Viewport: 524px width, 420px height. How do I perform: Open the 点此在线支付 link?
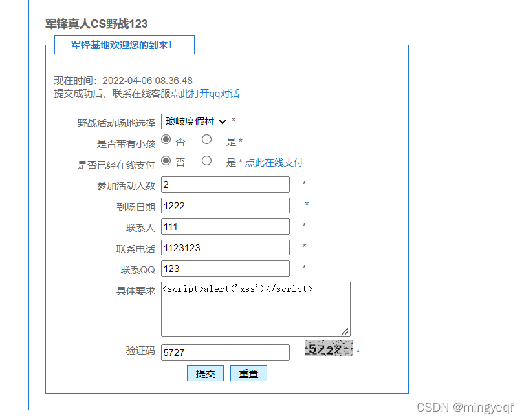pos(274,163)
